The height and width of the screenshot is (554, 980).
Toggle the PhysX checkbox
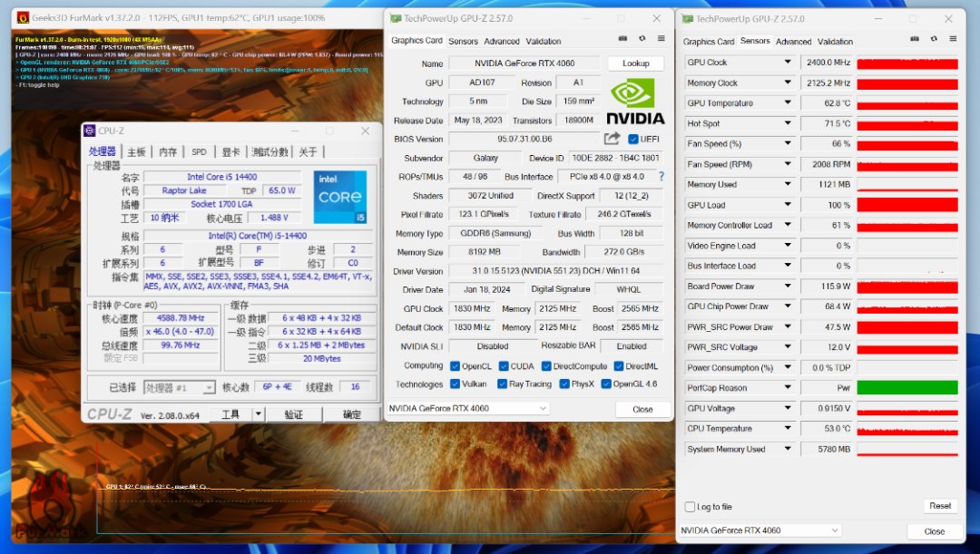564,384
